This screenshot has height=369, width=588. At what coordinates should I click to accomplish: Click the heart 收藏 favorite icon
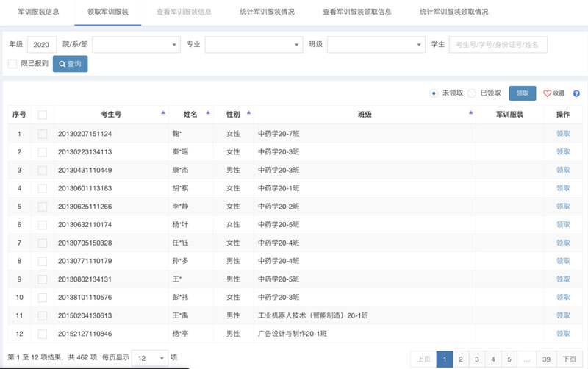coord(547,94)
